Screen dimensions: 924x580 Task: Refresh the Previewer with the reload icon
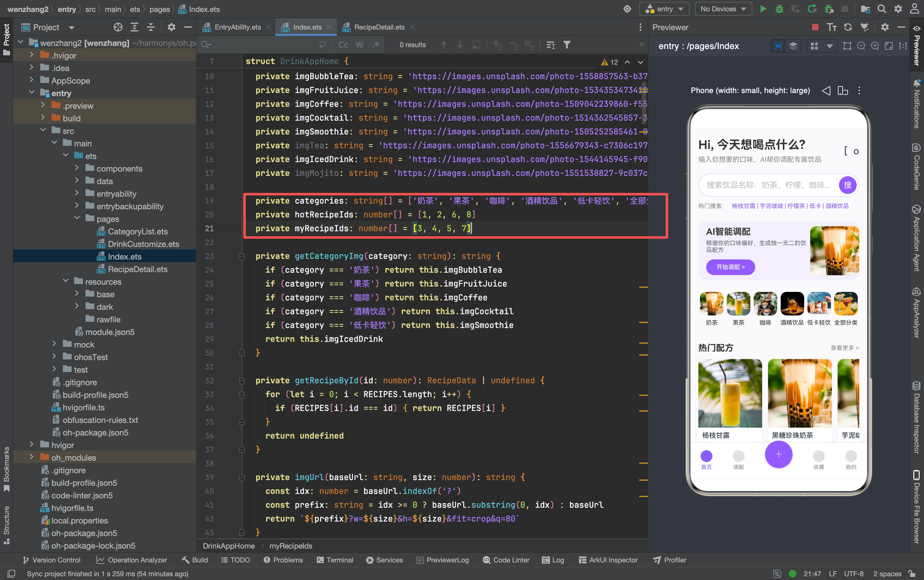(x=848, y=27)
